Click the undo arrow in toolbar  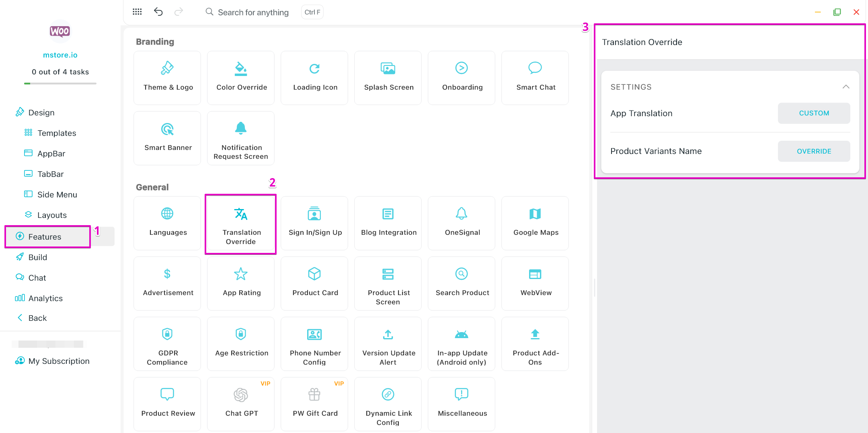coord(158,12)
